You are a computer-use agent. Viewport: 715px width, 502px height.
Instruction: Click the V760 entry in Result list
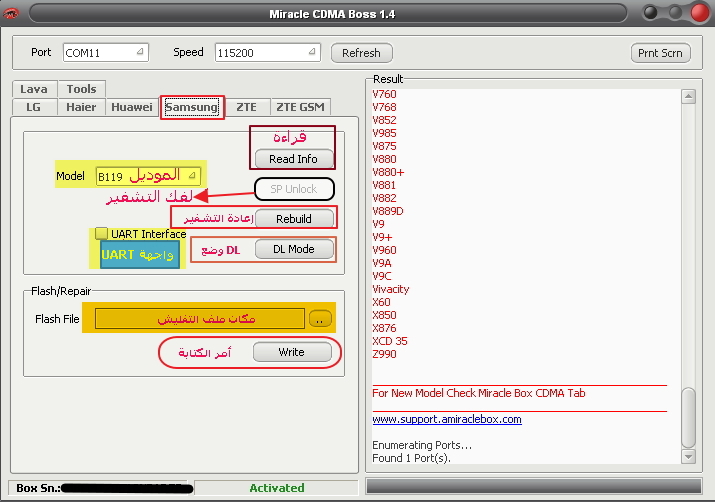pyautogui.click(x=384, y=94)
